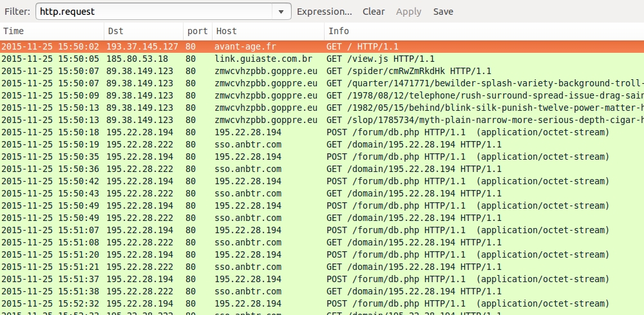The width and height of the screenshot is (644, 315).
Task: Sort by the Host column header
Action: pyautogui.click(x=267, y=31)
